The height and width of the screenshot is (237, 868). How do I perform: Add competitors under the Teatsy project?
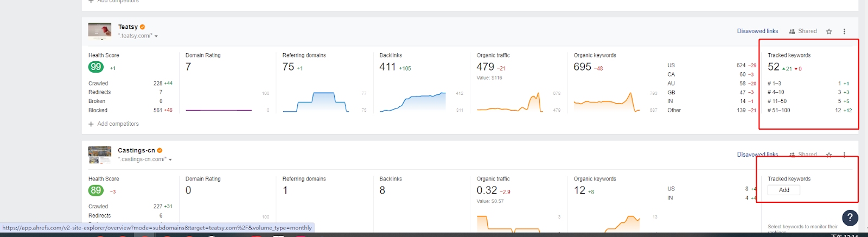click(113, 124)
